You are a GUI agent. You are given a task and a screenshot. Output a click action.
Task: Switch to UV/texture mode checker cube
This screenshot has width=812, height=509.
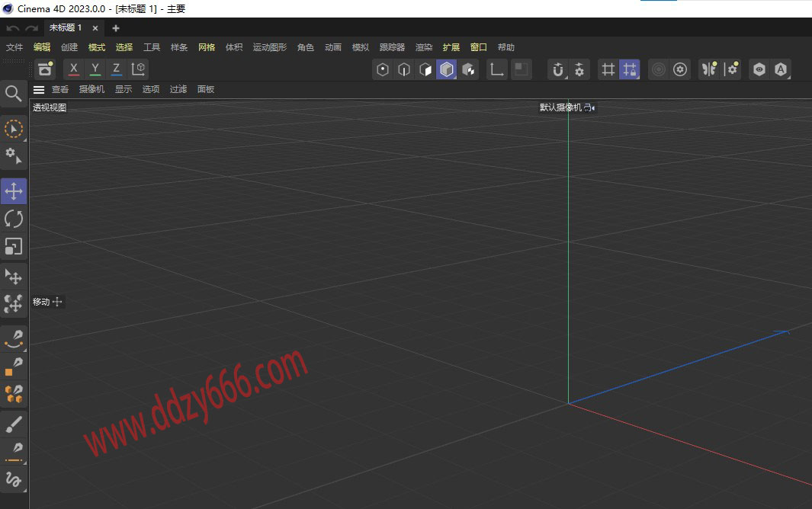(468, 69)
